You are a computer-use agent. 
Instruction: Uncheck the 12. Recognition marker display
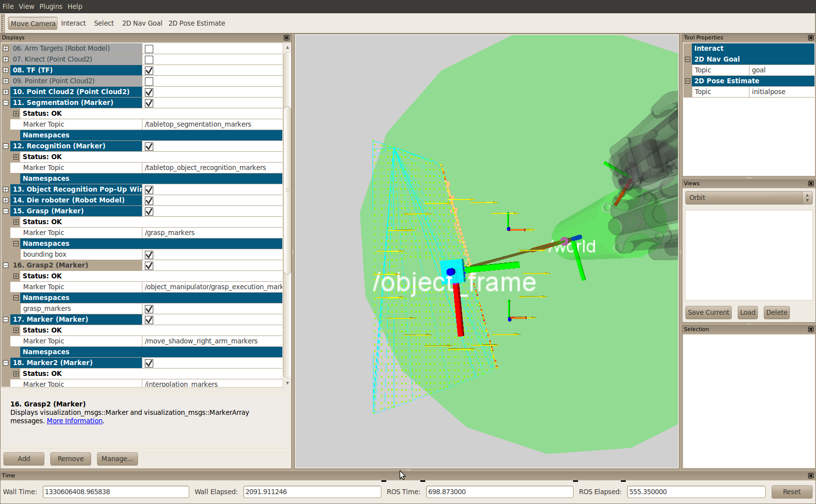(x=149, y=146)
